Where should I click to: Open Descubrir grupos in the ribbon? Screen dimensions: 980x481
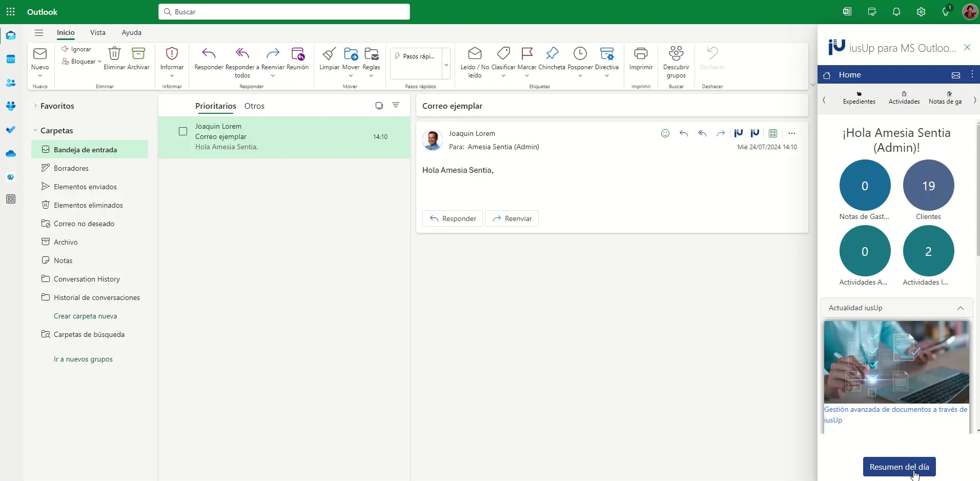pyautogui.click(x=676, y=54)
